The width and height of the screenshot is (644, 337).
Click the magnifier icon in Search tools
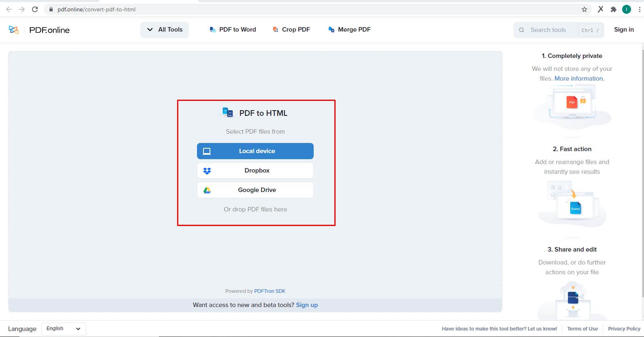522,30
